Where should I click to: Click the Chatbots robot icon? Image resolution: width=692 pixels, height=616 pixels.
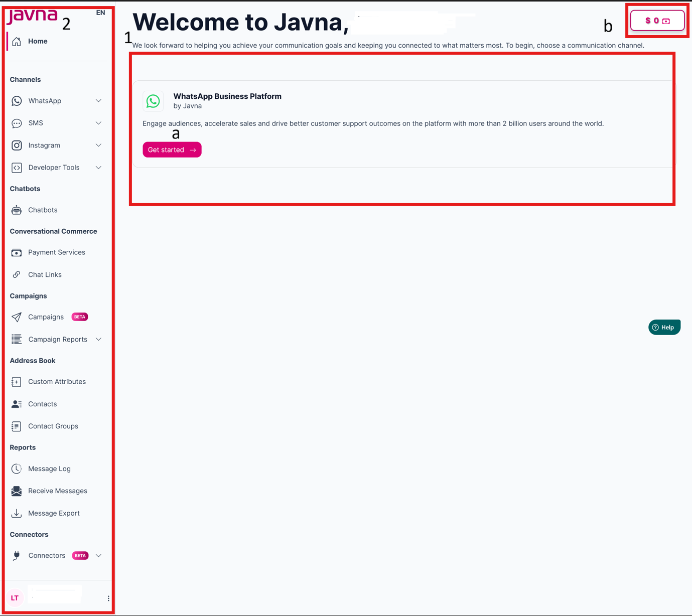[17, 210]
